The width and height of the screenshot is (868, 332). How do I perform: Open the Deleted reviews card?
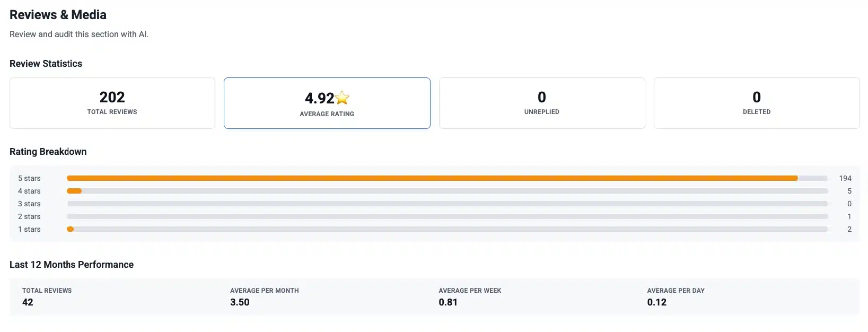click(756, 103)
